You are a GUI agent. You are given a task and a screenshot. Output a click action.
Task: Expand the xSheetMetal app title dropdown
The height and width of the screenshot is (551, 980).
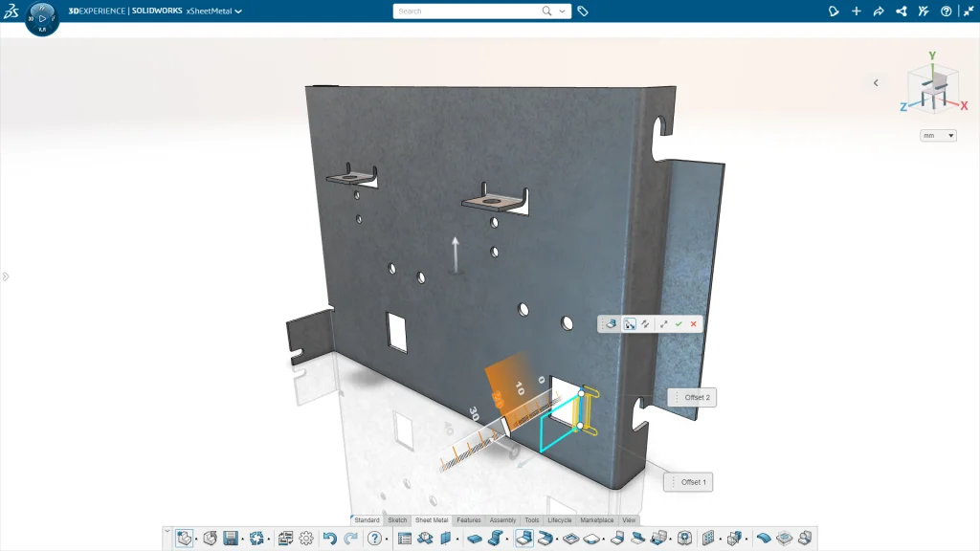(x=238, y=11)
